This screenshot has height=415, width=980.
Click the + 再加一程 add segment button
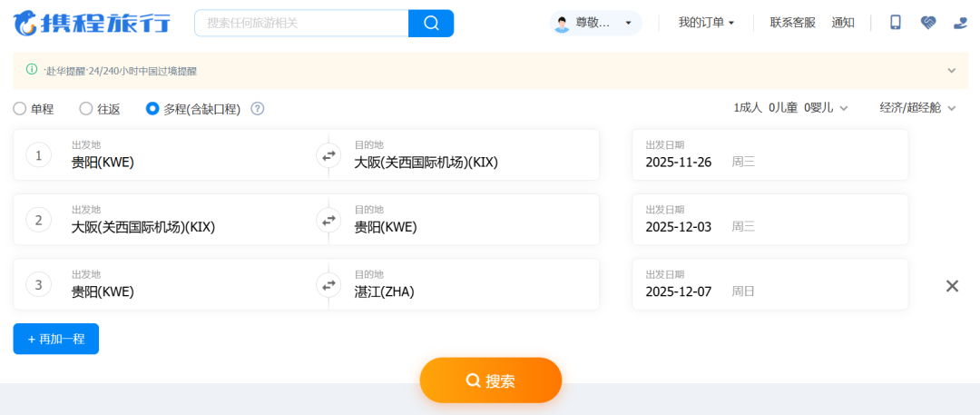click(x=55, y=339)
